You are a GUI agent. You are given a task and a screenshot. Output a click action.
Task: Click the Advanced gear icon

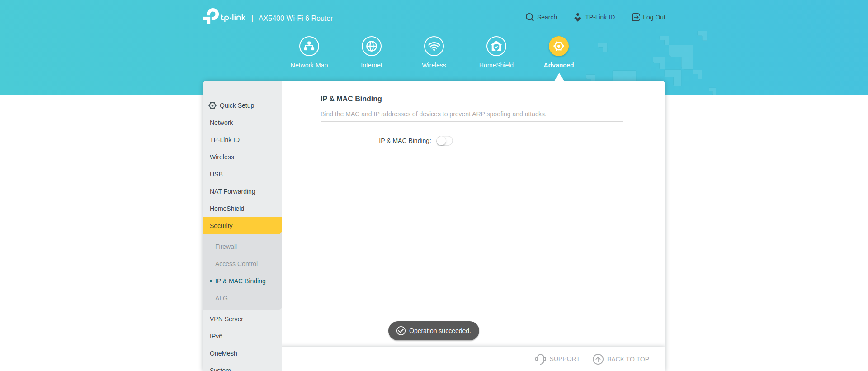pos(559,46)
